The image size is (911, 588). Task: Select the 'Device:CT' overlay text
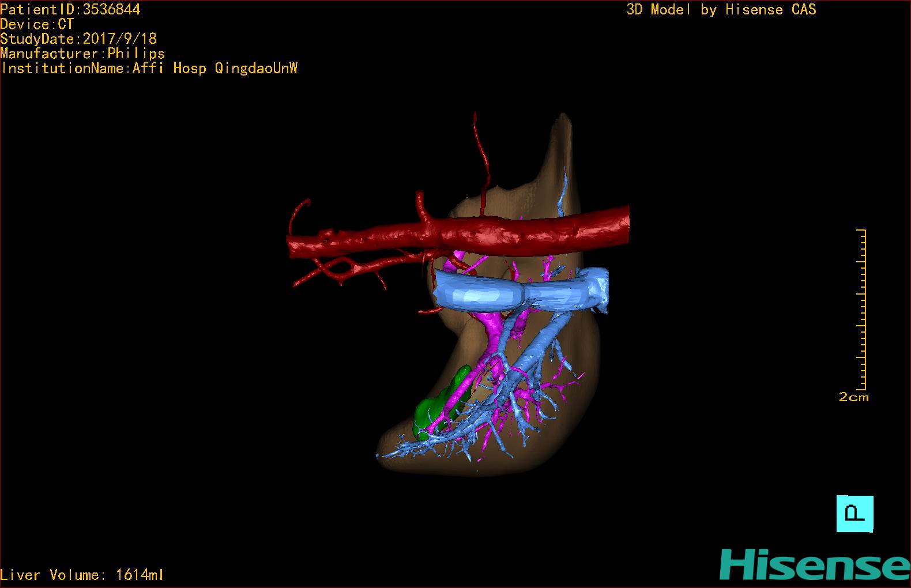(37, 24)
